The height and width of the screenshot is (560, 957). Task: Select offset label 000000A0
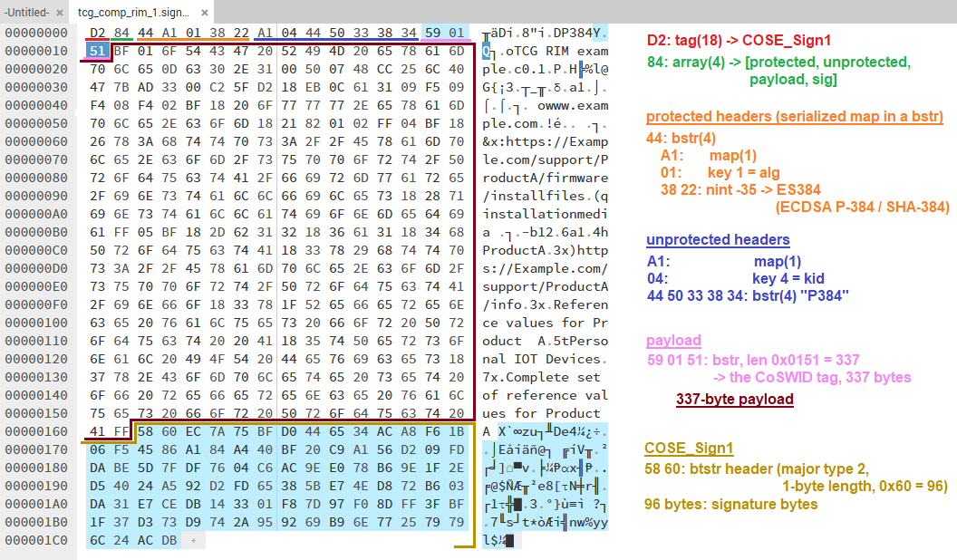pos(36,214)
